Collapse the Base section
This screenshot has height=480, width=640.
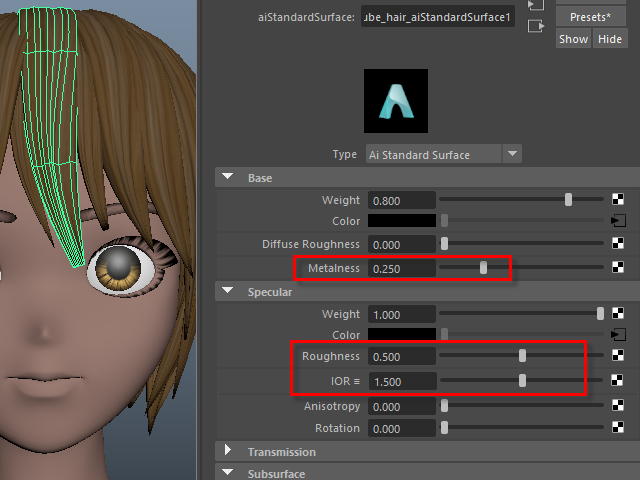tap(228, 178)
